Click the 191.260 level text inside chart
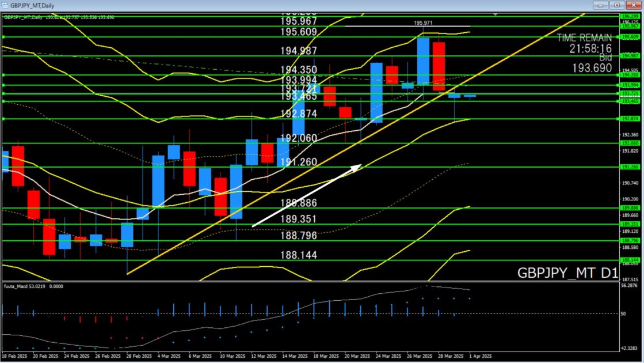Viewport: 644px width, 363px height. pyautogui.click(x=299, y=162)
